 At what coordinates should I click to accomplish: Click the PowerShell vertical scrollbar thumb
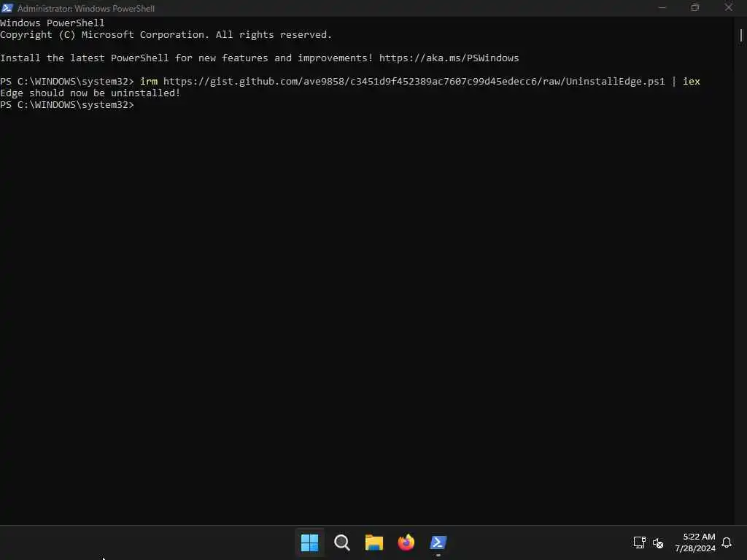pyautogui.click(x=741, y=35)
